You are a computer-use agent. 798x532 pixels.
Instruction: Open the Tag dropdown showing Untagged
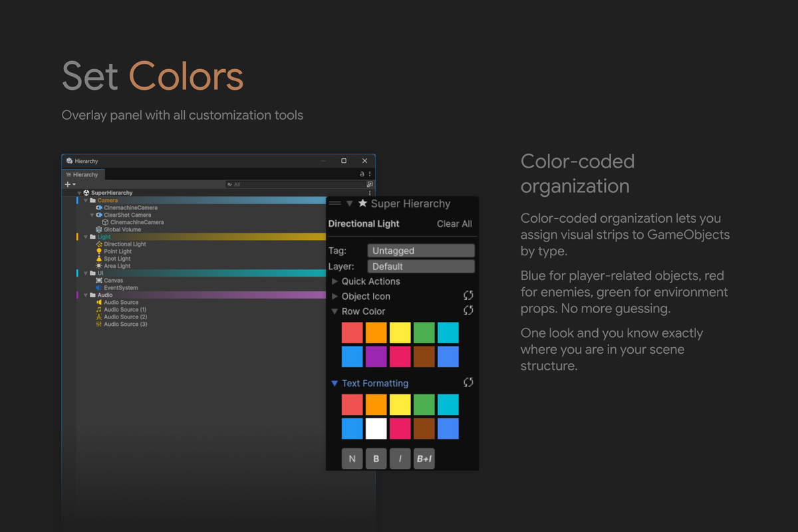(421, 251)
